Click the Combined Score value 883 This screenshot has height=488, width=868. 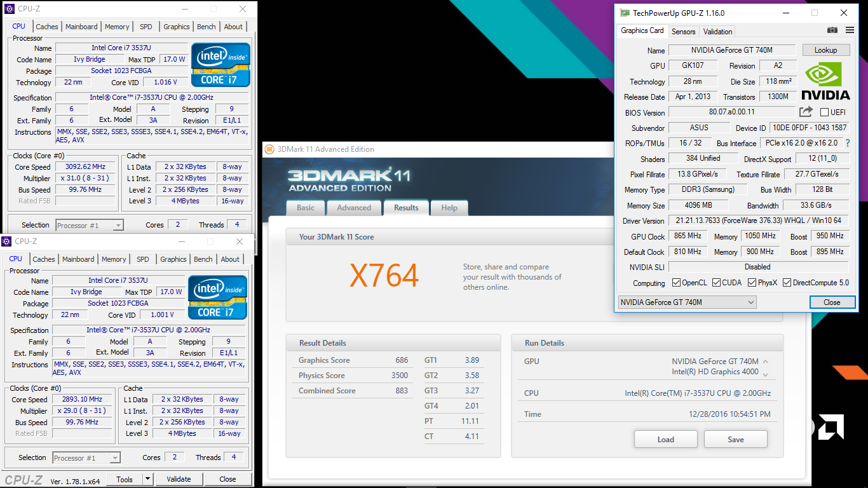402,391
